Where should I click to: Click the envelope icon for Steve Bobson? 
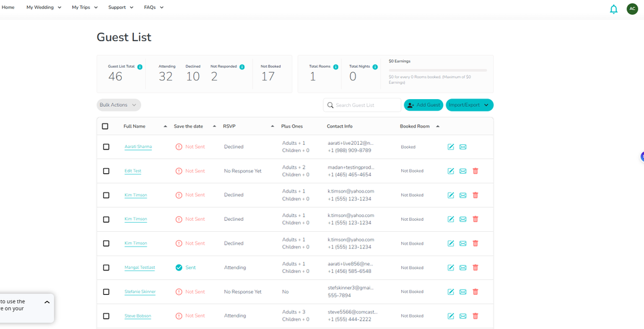tap(463, 316)
